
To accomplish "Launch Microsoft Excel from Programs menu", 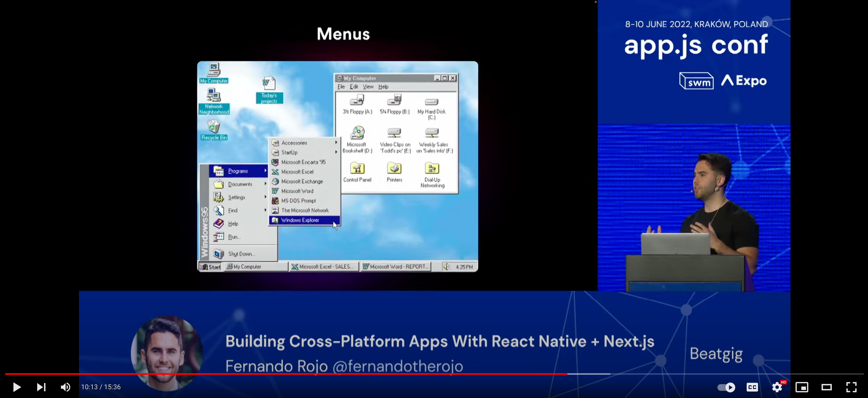I will click(x=305, y=172).
